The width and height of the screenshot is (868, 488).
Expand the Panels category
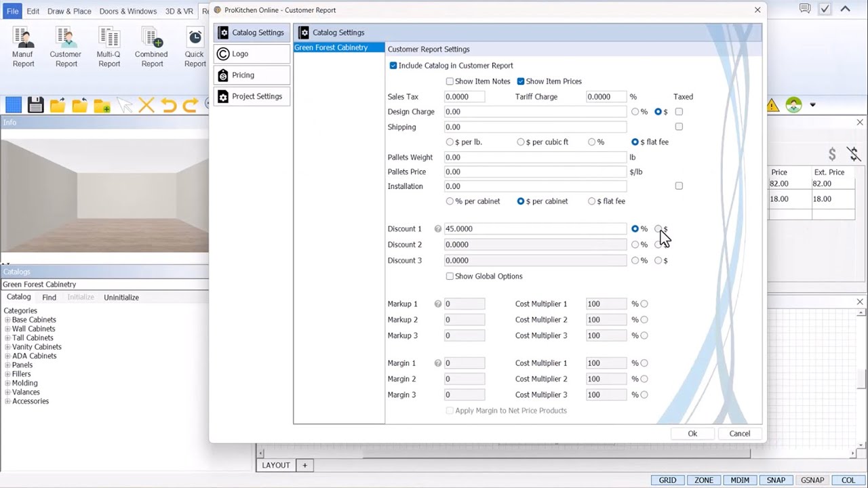pyautogui.click(x=7, y=365)
